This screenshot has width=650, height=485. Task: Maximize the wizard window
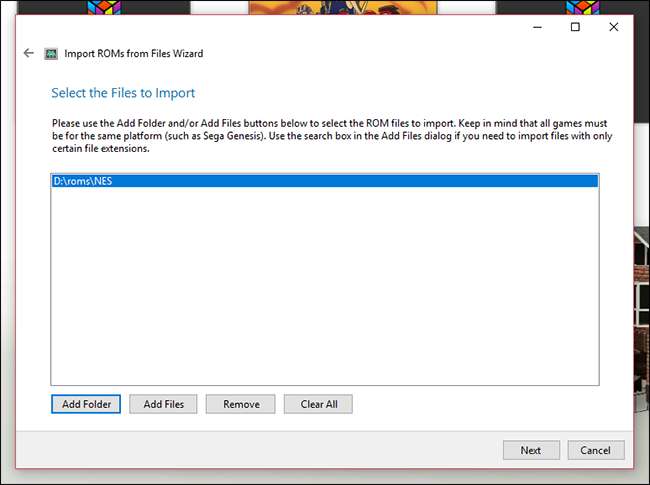point(575,27)
